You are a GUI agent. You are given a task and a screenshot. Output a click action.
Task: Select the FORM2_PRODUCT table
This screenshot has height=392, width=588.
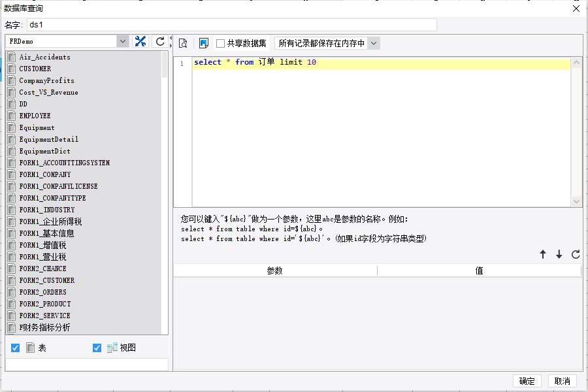tap(45, 304)
